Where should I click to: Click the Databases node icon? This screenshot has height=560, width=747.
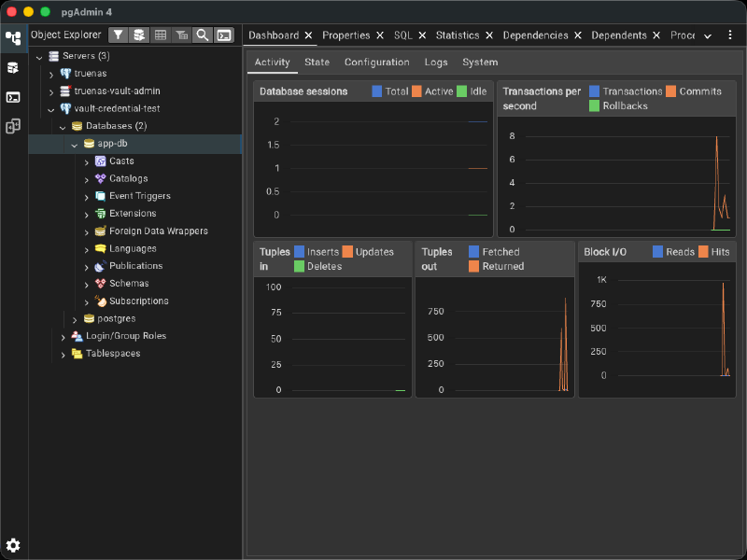[77, 126]
